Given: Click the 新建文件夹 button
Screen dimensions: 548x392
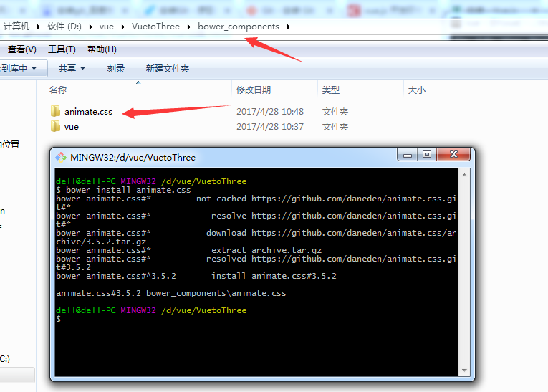Looking at the screenshot, I should [x=168, y=69].
